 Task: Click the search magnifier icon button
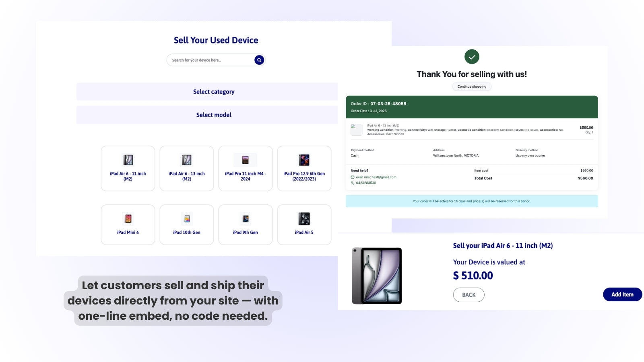(x=259, y=60)
